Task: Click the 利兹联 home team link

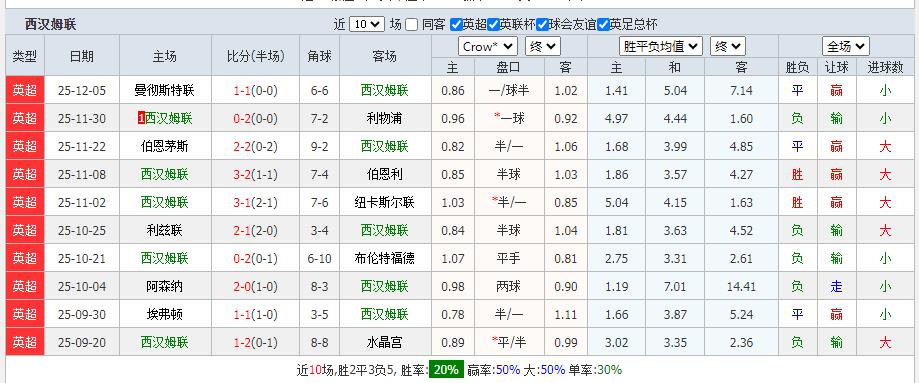Action: (165, 231)
